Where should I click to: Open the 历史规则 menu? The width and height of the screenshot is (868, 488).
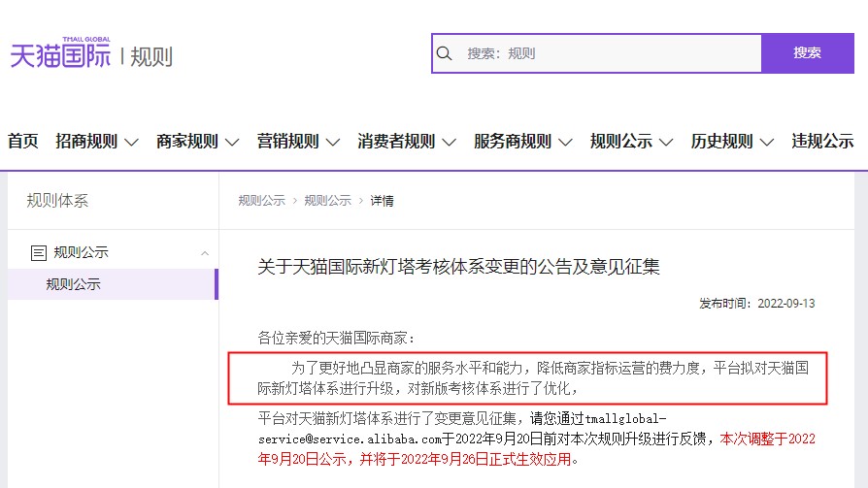(x=721, y=141)
